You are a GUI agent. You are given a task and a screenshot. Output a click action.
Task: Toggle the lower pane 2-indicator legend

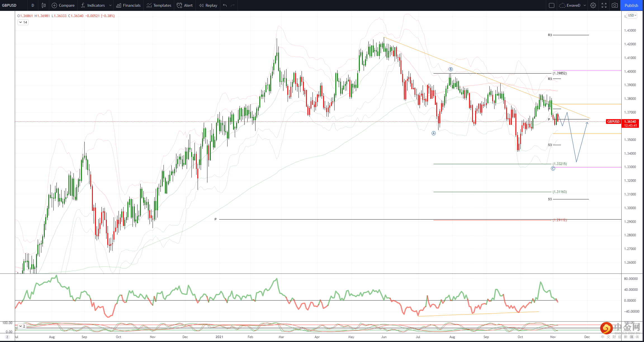coord(21,326)
